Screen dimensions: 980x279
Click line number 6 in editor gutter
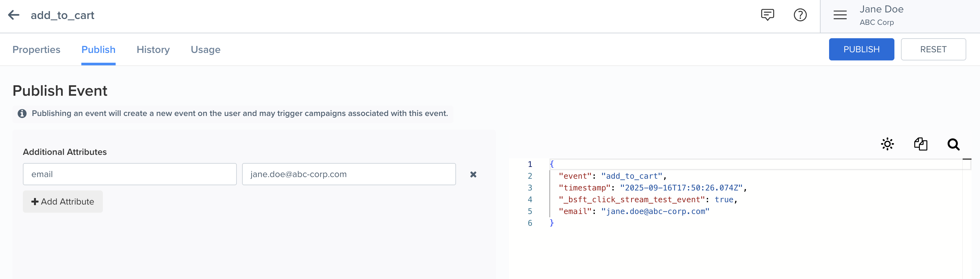click(530, 223)
